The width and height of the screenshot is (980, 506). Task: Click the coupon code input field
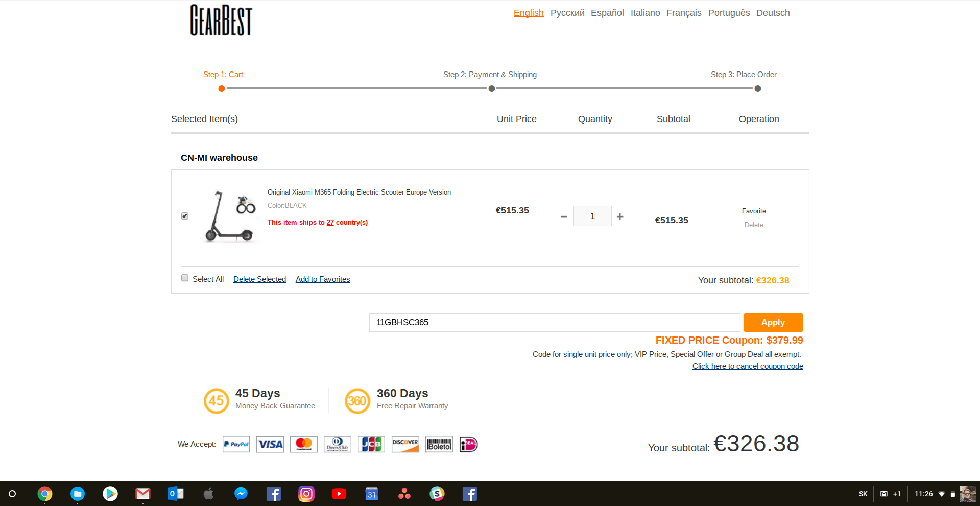[x=555, y=322]
